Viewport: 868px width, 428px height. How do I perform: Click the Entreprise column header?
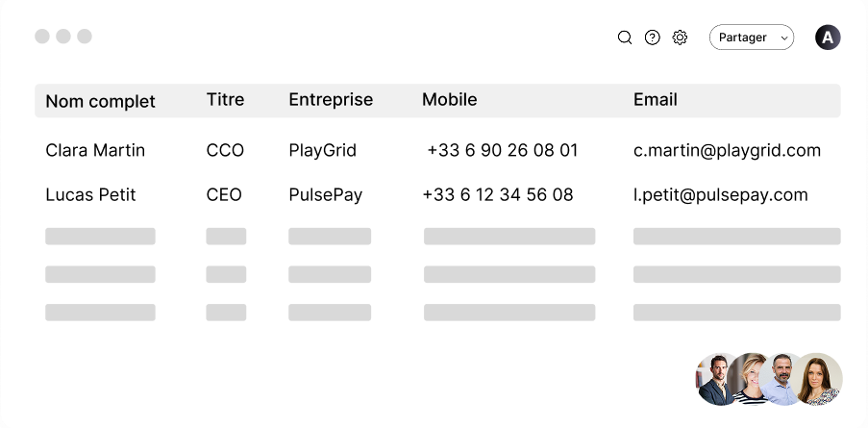point(331,100)
